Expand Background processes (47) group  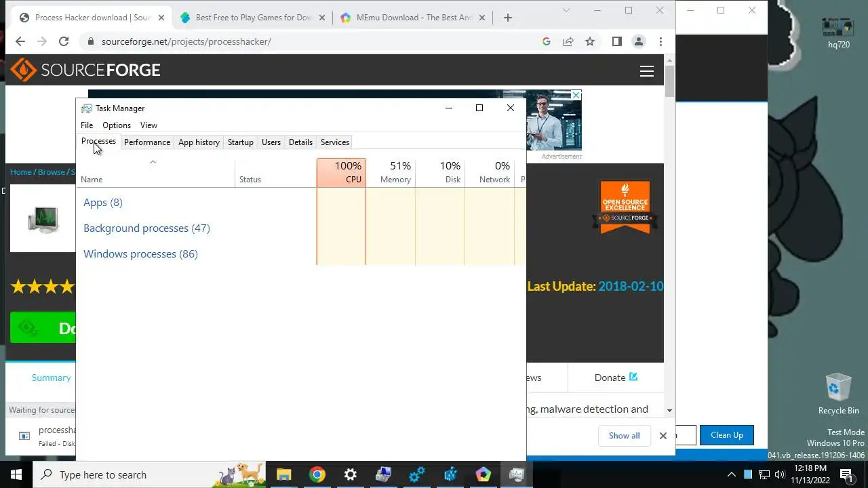[x=146, y=228]
